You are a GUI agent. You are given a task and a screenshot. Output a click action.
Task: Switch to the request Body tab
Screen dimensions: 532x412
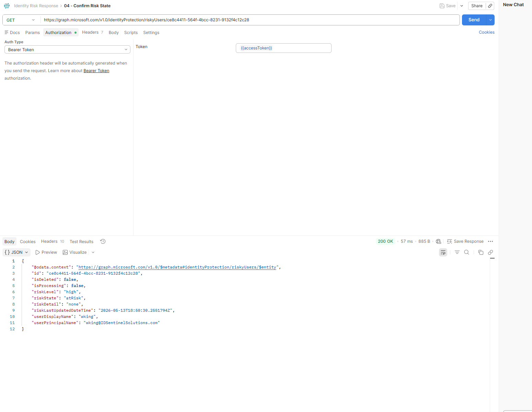[114, 33]
